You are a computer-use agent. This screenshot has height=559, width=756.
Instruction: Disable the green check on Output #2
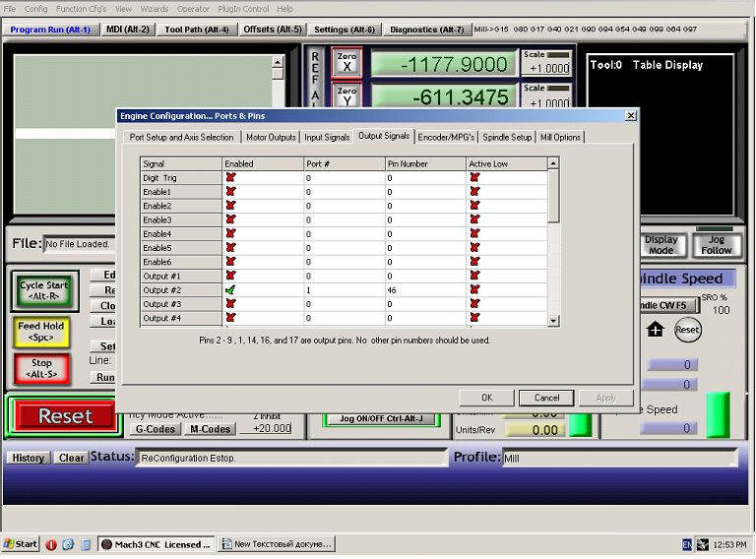pos(230,289)
